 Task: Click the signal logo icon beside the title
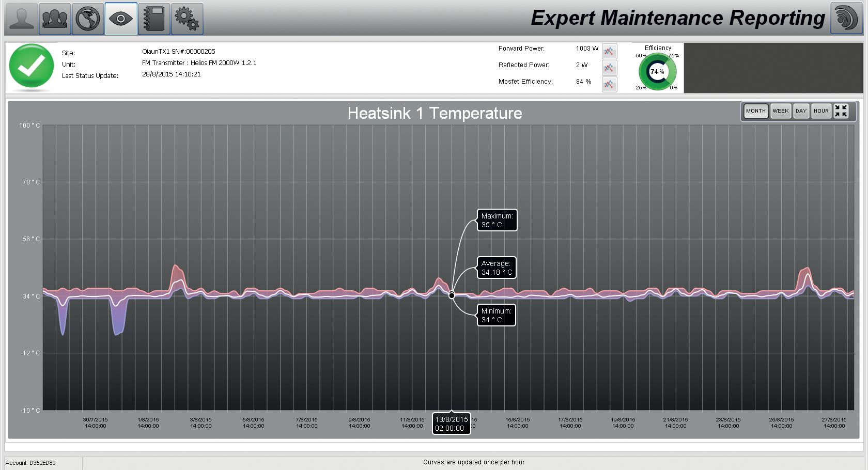(846, 19)
